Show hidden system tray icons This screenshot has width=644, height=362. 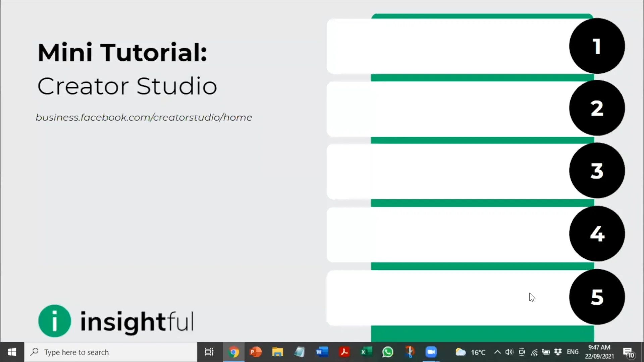click(497, 352)
